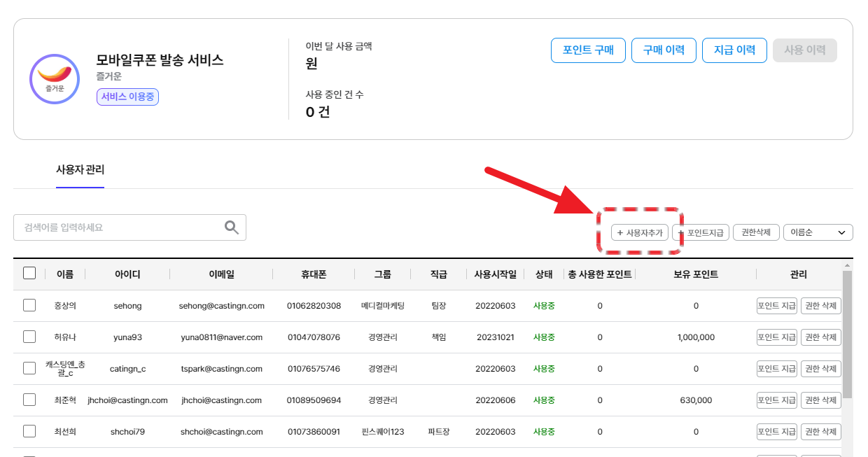Click the scrollbar up arrow
Image resolution: width=868 pixels, height=457 pixels.
coord(847,266)
